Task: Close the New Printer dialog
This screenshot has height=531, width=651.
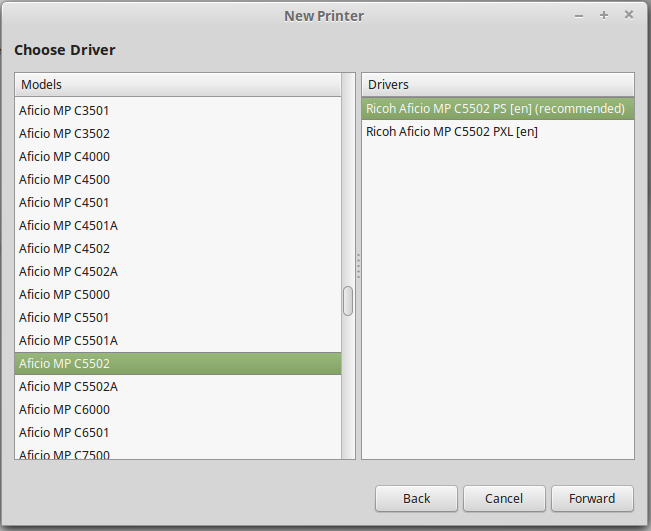Action: tap(629, 15)
